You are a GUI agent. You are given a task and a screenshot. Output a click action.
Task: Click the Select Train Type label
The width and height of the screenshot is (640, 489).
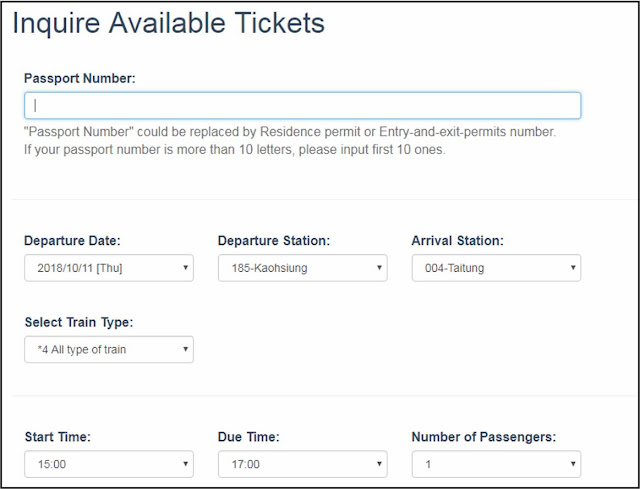79,322
